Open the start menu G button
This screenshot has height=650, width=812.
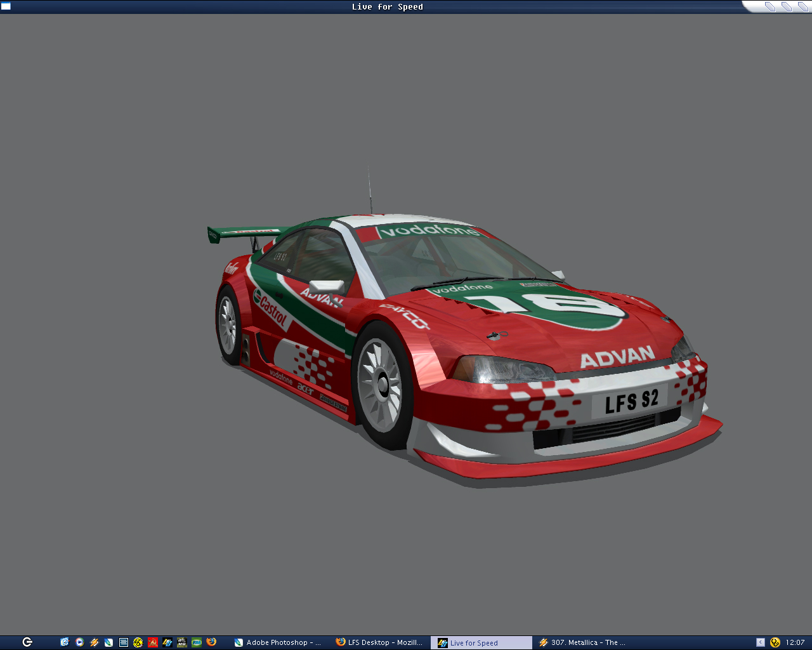(27, 642)
